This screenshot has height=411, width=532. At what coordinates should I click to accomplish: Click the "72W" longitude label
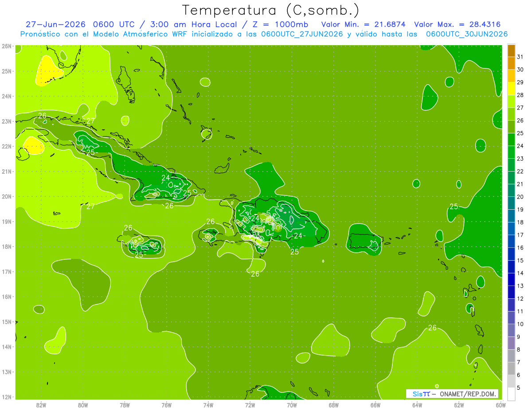(250, 405)
